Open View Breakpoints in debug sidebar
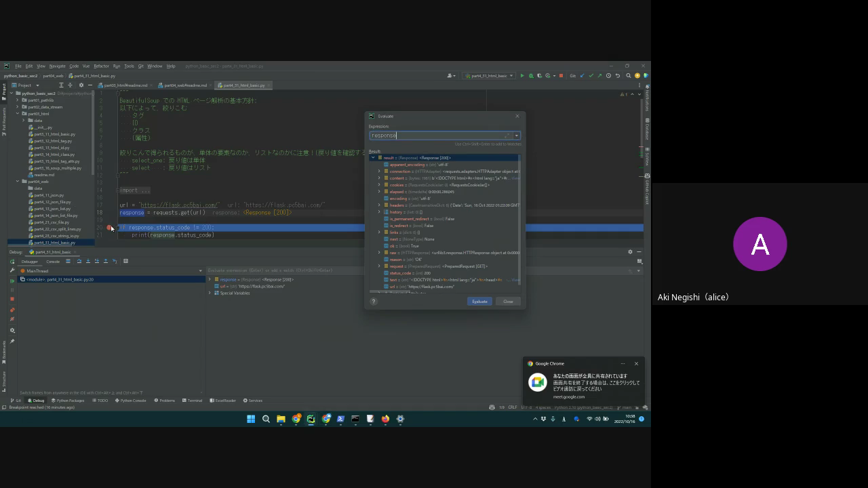The height and width of the screenshot is (488, 868). coord(12,310)
